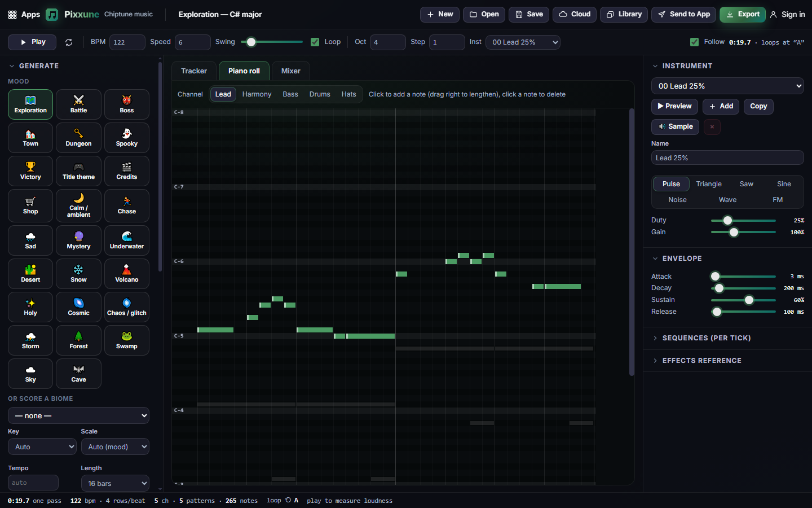Switch waveform to Saw
The width and height of the screenshot is (812, 508).
747,184
